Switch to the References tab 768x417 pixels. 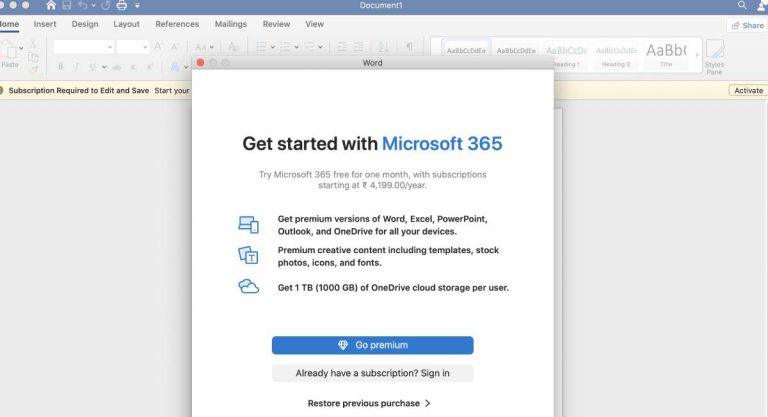click(x=177, y=24)
